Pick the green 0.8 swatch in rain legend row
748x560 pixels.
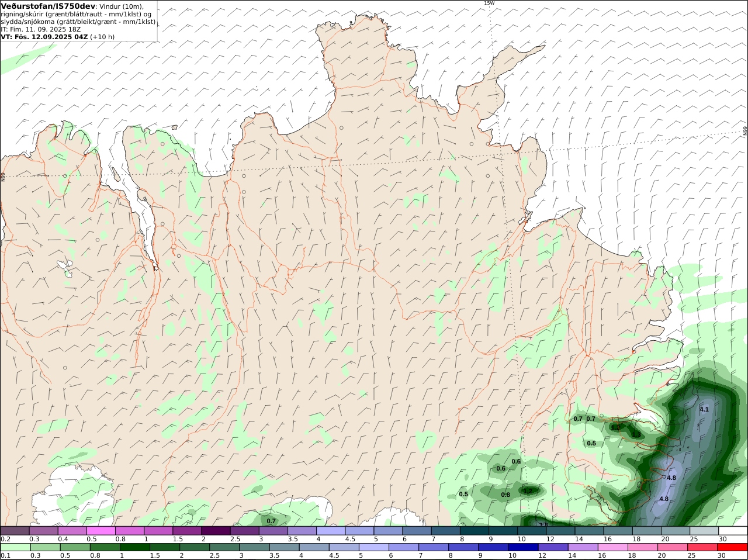click(x=105, y=547)
